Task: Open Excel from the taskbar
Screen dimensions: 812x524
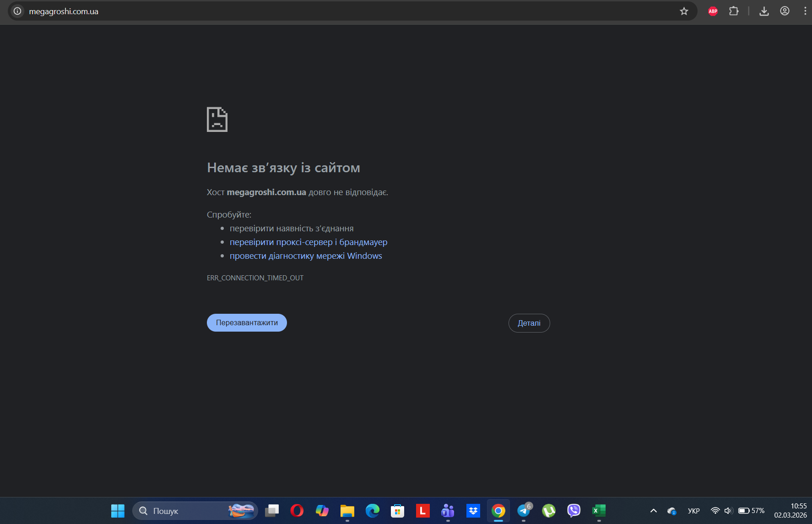Action: pyautogui.click(x=599, y=511)
